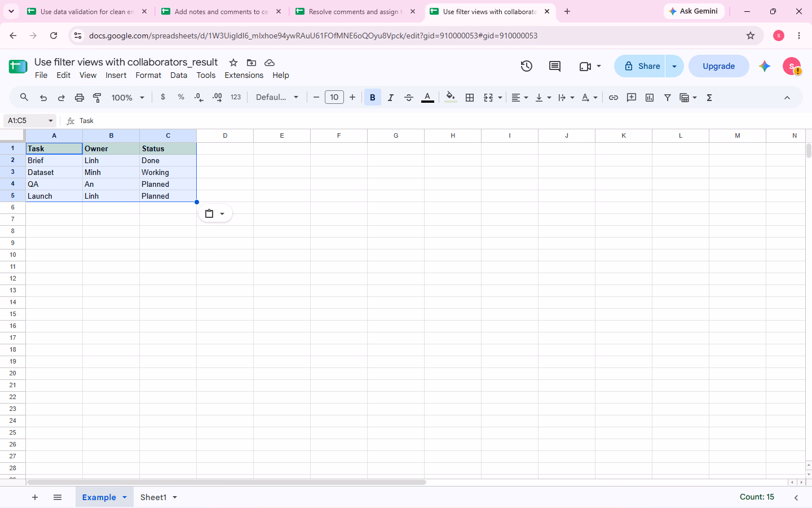Viewport: 812px width, 508px height.
Task: Expand the Share options arrow
Action: pyautogui.click(x=674, y=66)
